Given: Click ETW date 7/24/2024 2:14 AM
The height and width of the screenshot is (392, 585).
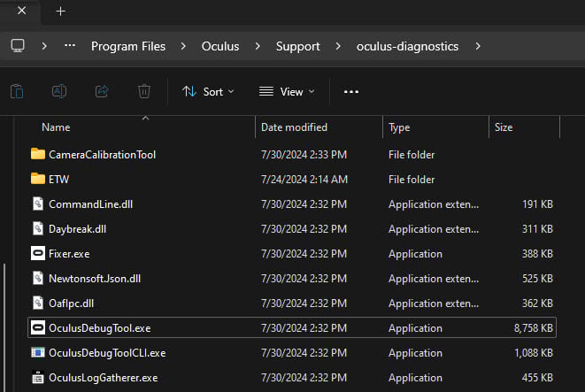Looking at the screenshot, I should point(304,180).
